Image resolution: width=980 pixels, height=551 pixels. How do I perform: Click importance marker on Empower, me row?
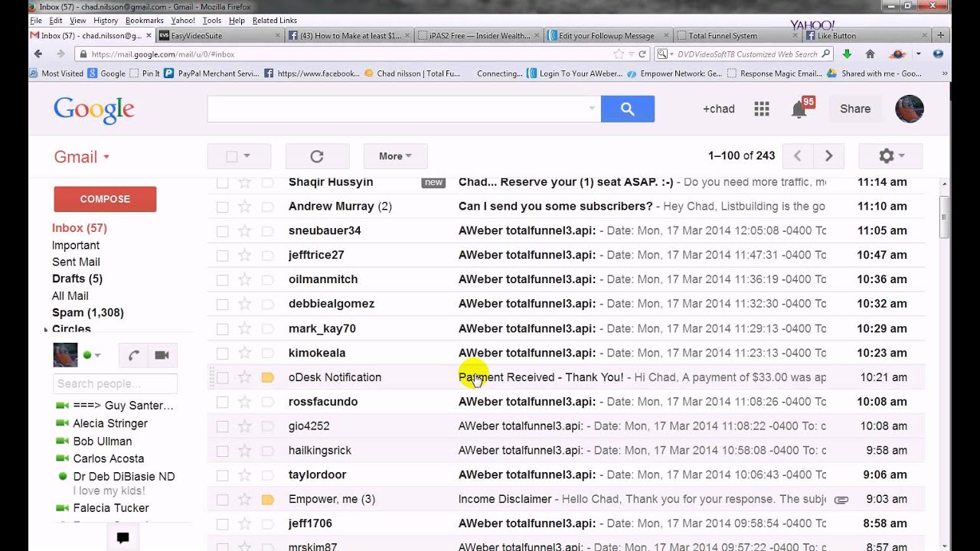click(x=267, y=500)
